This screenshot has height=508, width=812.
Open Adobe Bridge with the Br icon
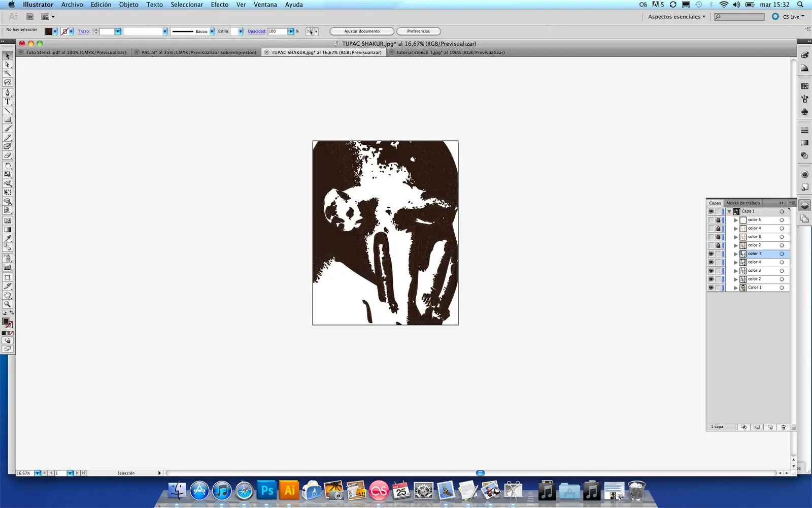click(30, 17)
